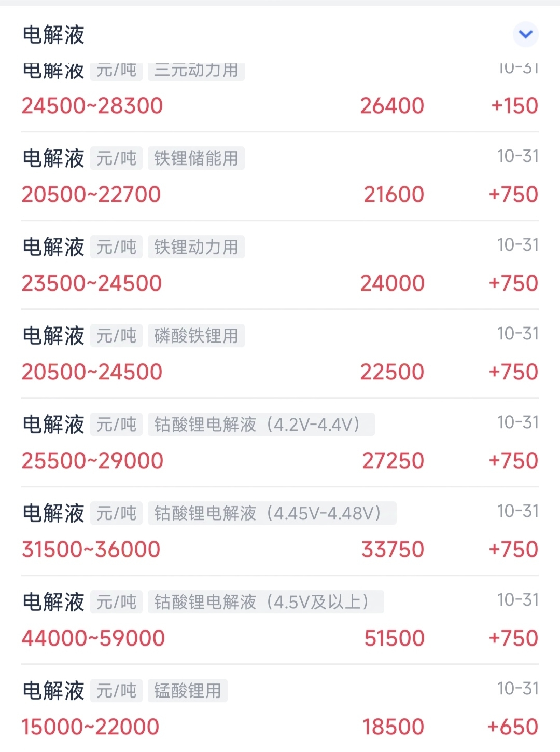The height and width of the screenshot is (752, 560).
Task: Open the 铁锂储能用 electrolyte row
Action: [x=280, y=176]
